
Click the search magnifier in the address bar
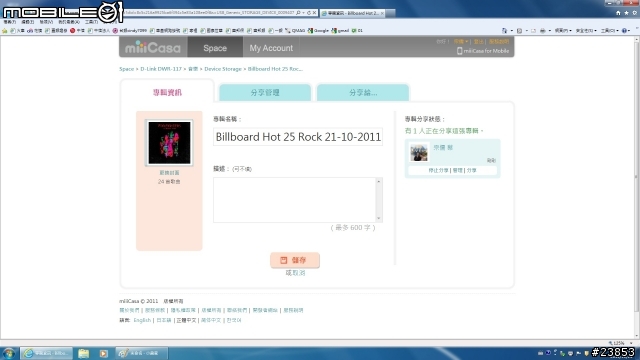click(x=298, y=13)
